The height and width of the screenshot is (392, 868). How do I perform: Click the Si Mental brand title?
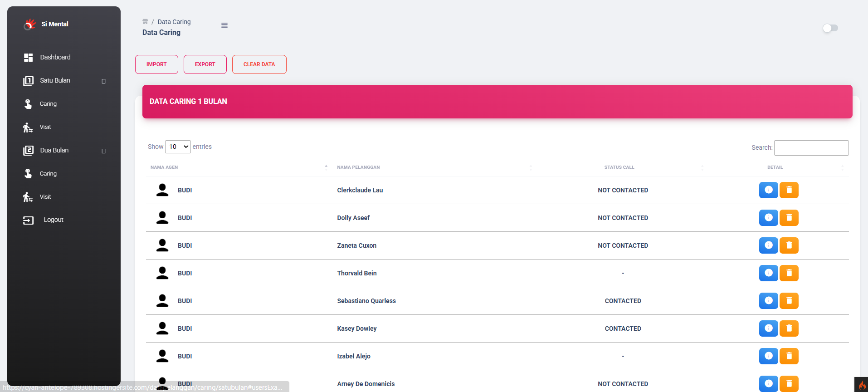tap(55, 24)
